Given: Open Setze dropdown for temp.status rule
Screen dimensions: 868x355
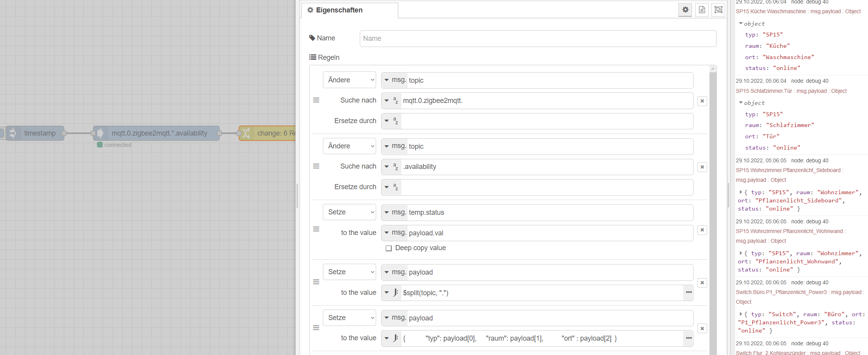Looking at the screenshot, I should pyautogui.click(x=349, y=212).
